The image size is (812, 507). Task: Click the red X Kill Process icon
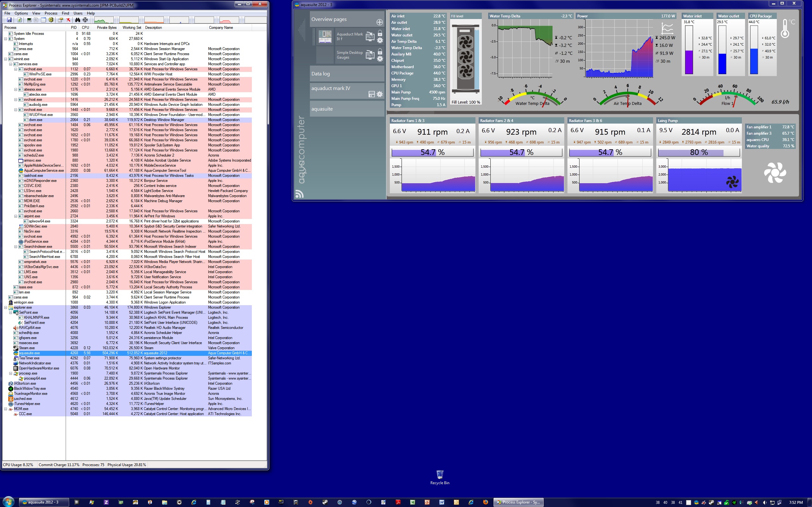69,20
